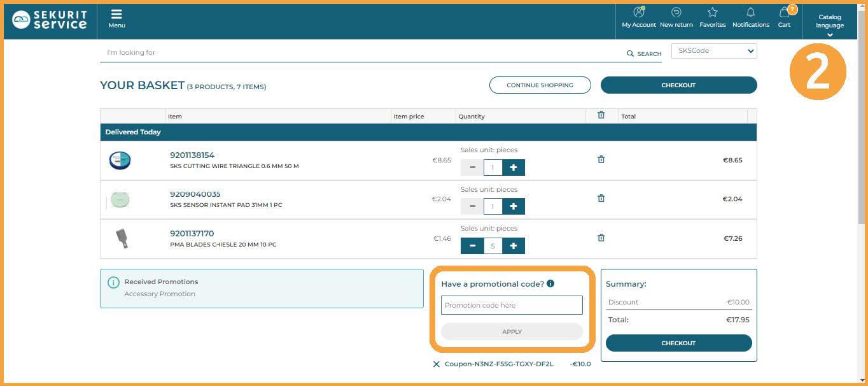
Task: Click the top Checkout button
Action: point(678,85)
